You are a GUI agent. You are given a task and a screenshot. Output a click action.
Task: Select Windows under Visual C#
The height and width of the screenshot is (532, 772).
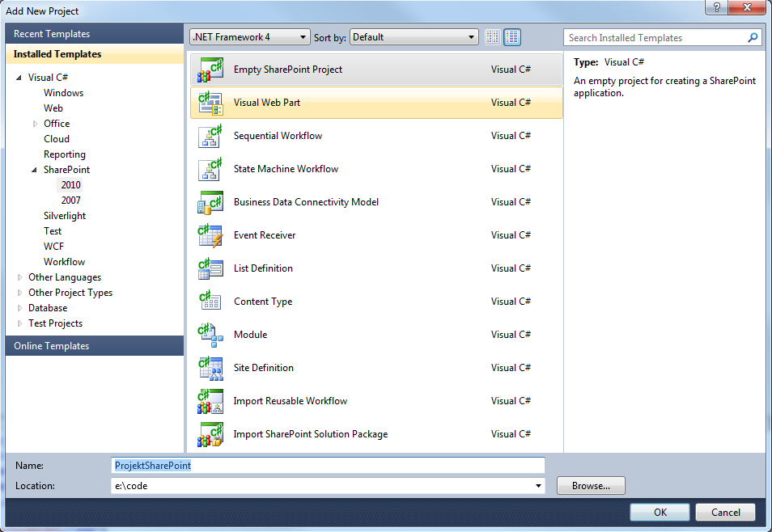[x=63, y=93]
